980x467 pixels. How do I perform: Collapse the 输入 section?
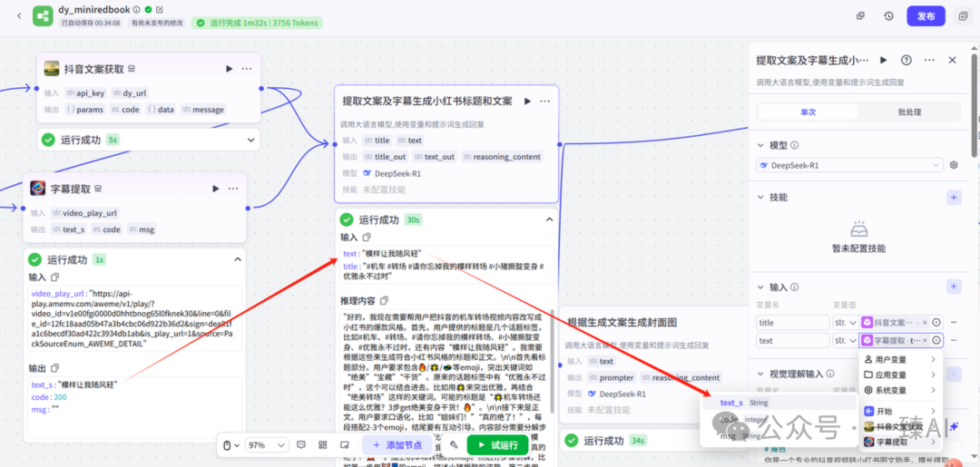[760, 287]
